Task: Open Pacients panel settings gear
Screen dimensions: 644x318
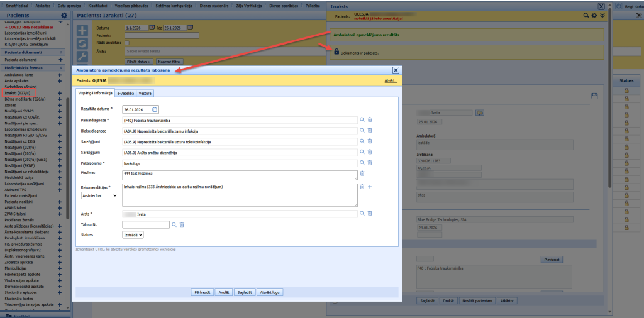Action: point(64,16)
